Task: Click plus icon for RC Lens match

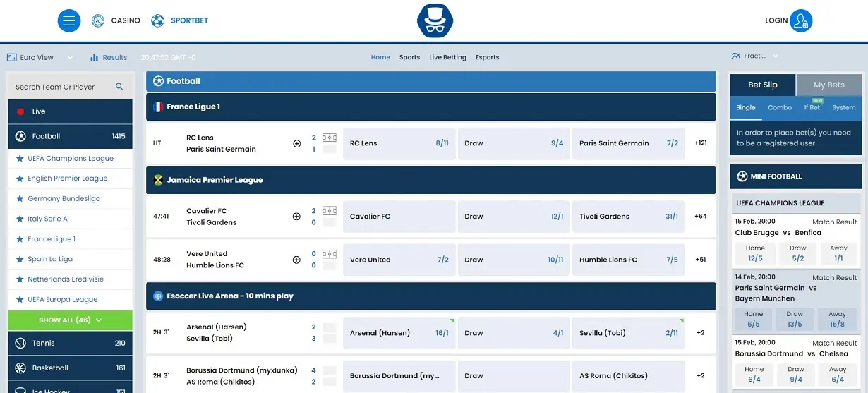Action: click(296, 143)
